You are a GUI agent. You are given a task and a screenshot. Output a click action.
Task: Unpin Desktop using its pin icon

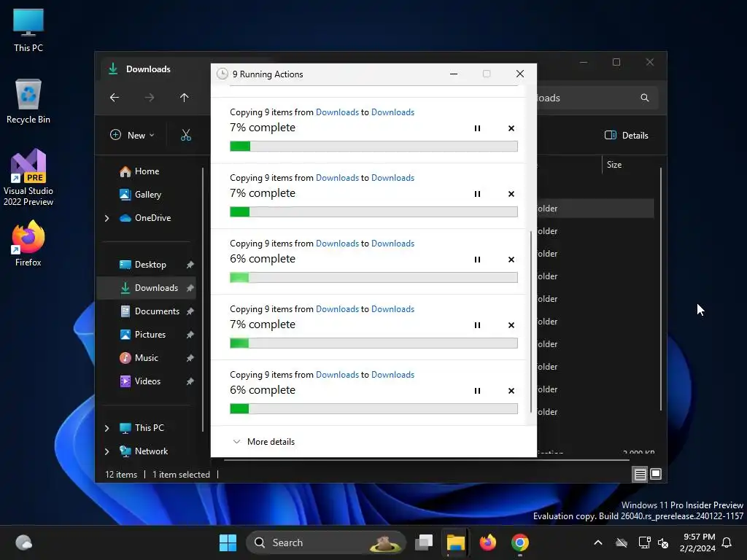click(190, 265)
